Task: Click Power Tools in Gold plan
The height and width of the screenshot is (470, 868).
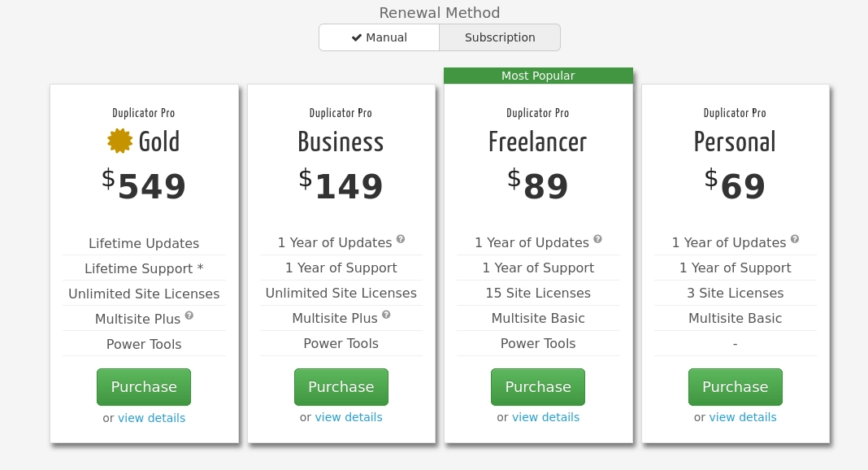Action: [144, 344]
